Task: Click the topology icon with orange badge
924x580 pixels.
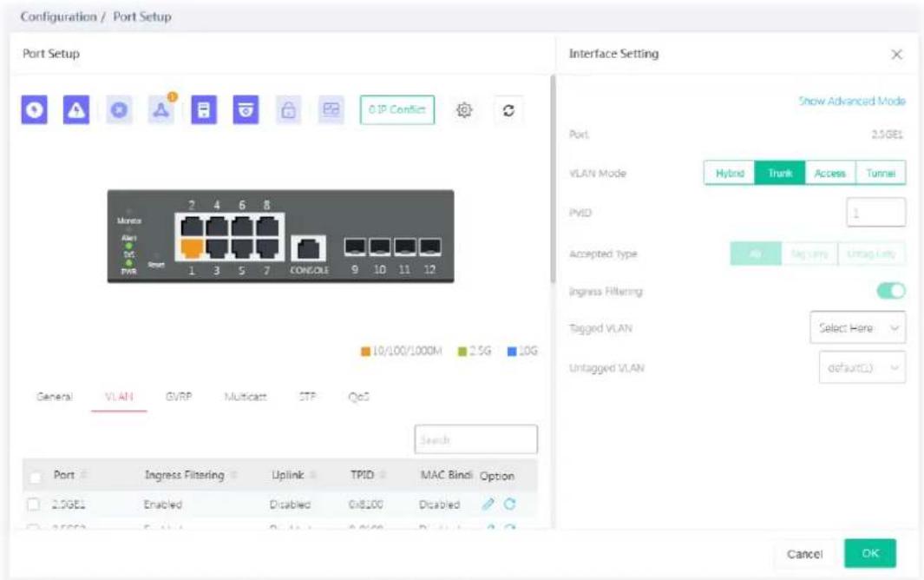Action: (x=161, y=109)
